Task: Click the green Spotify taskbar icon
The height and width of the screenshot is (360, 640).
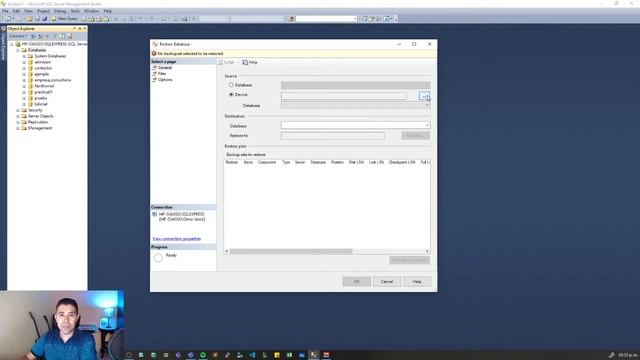Action: coord(203,355)
